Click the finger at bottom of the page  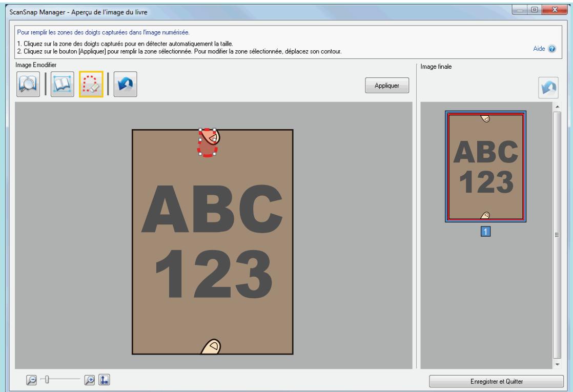pos(211,346)
